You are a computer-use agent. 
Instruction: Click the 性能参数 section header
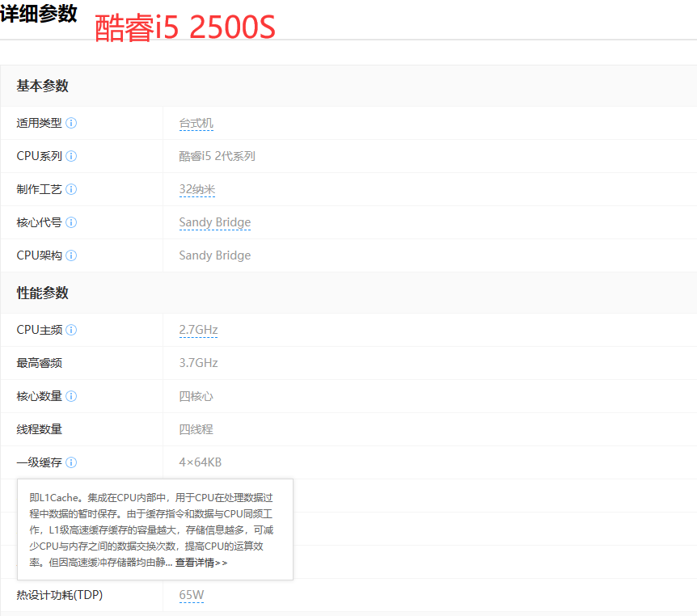42,293
